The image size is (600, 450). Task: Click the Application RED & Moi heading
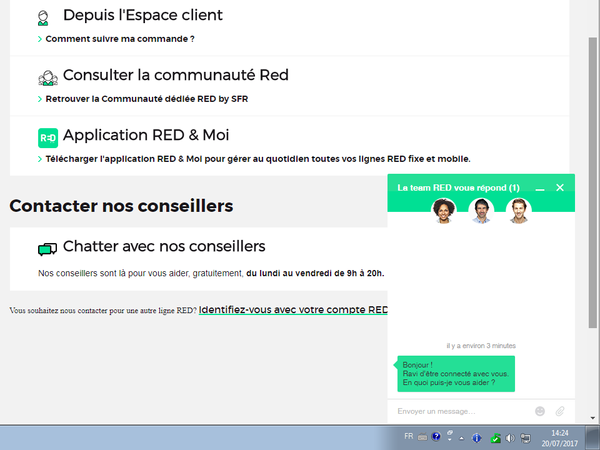coord(146,135)
